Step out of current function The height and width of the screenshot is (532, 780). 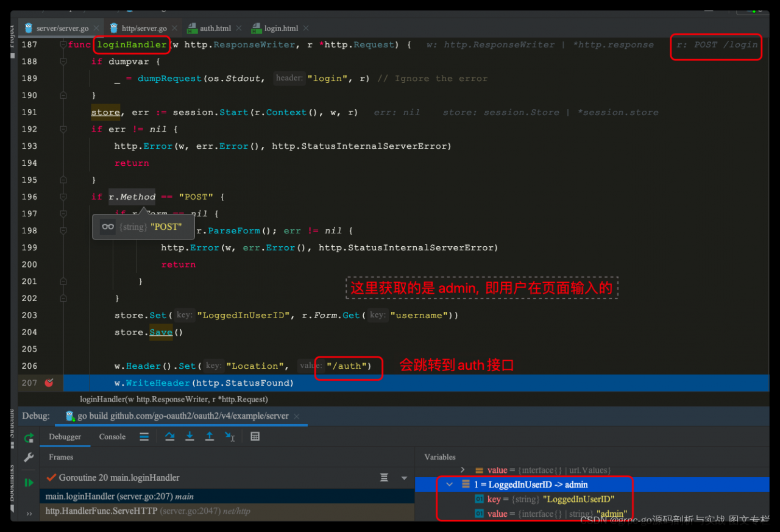209,436
